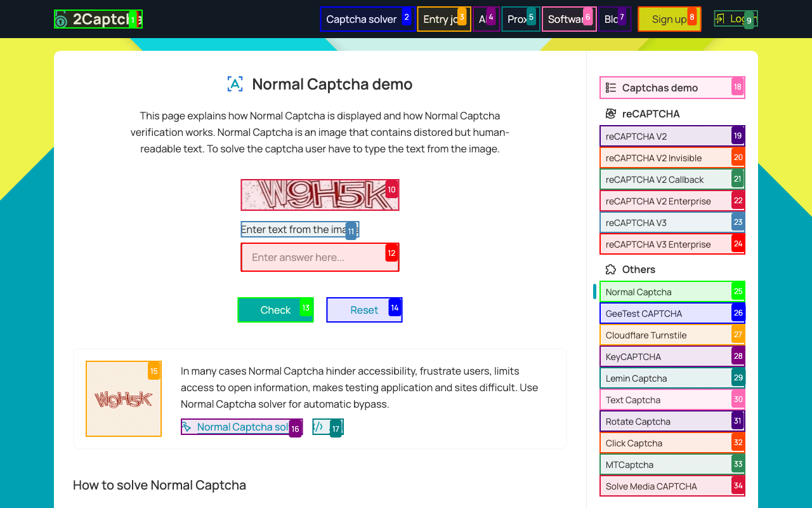Click the W9H5K captcha image
Viewport: 812px width, 508px height.
coord(320,195)
